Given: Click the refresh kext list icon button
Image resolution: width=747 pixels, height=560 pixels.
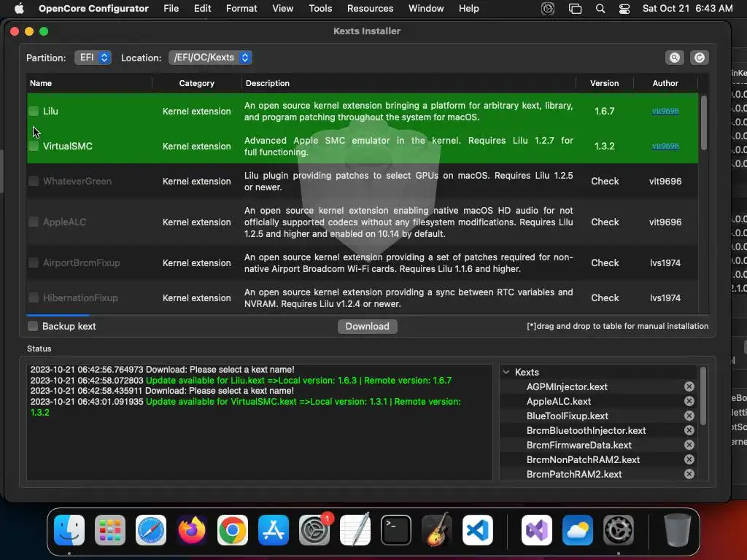Looking at the screenshot, I should (699, 58).
